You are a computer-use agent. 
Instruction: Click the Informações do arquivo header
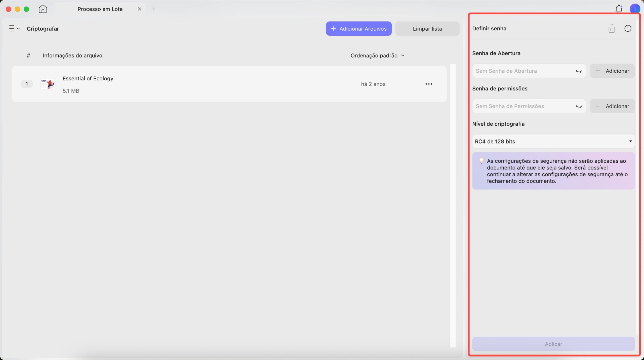[72, 56]
